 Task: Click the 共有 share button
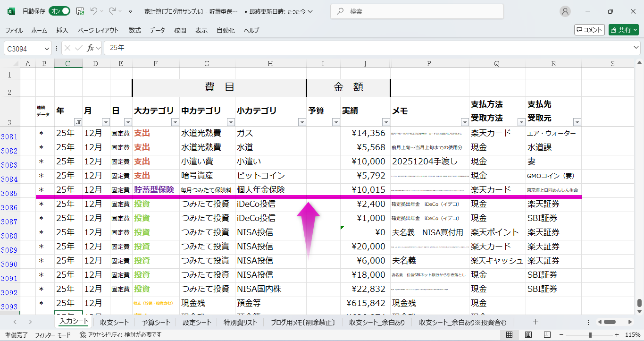click(x=623, y=30)
